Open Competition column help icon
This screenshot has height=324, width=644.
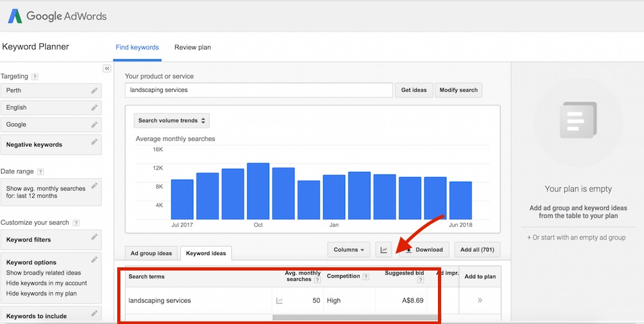point(366,277)
